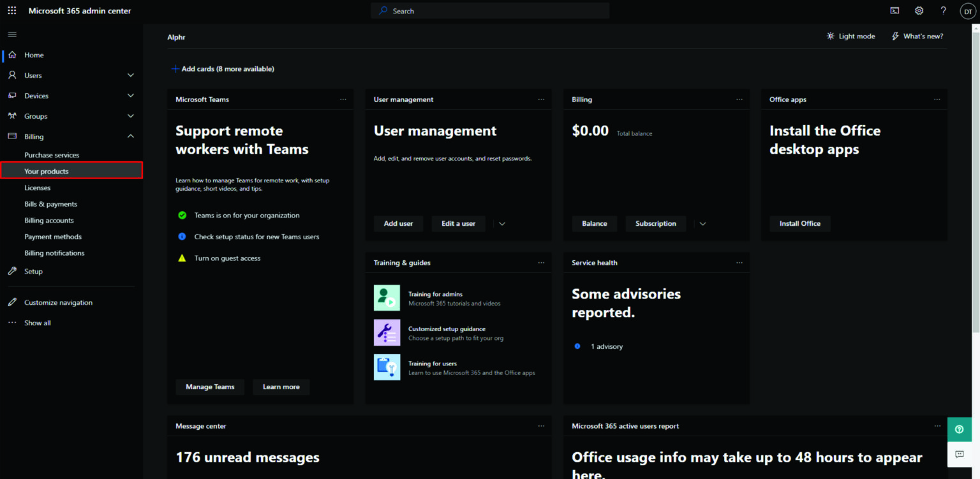Click the Install Office button
The height and width of the screenshot is (479, 980).
tap(800, 224)
